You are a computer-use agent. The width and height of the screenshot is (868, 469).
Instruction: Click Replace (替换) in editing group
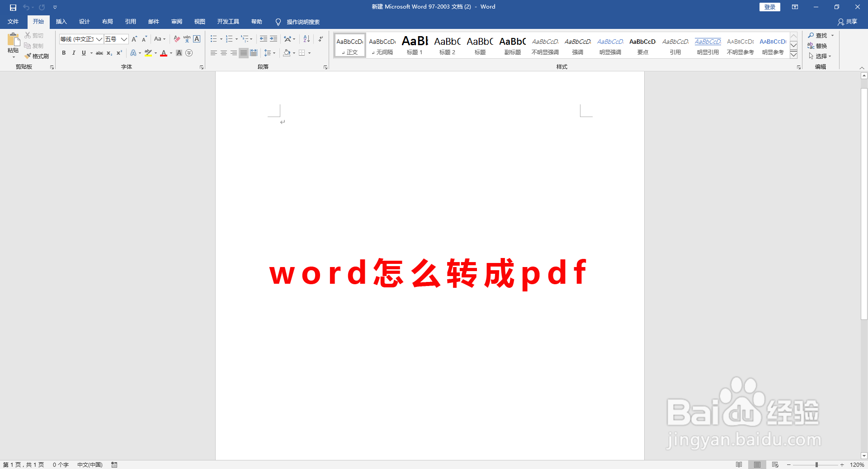[x=817, y=46]
